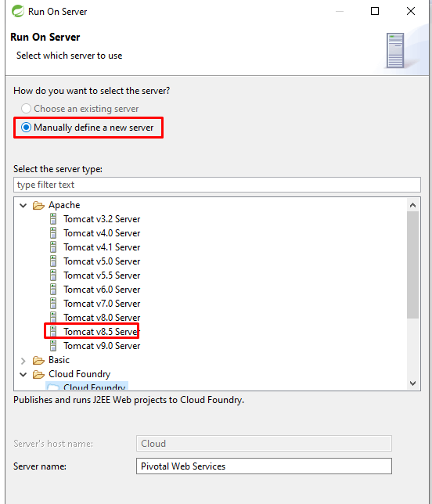Click the Spring leaf icon in title bar
Screen dimensions: 432x504
coord(18,11)
